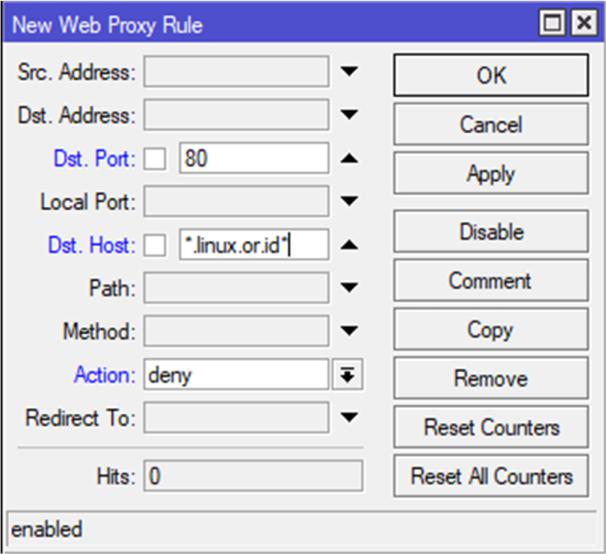Expand the Src. Address field
This screenshot has width=606, height=554.
pos(348,72)
